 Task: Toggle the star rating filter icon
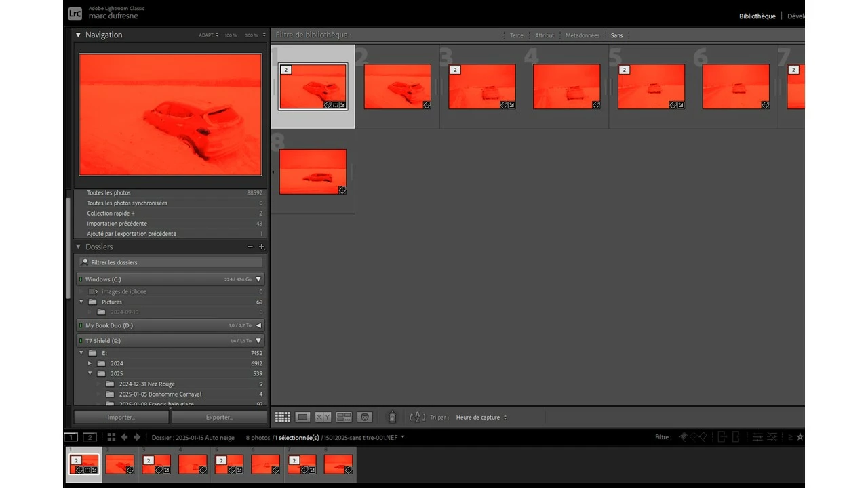tap(800, 437)
